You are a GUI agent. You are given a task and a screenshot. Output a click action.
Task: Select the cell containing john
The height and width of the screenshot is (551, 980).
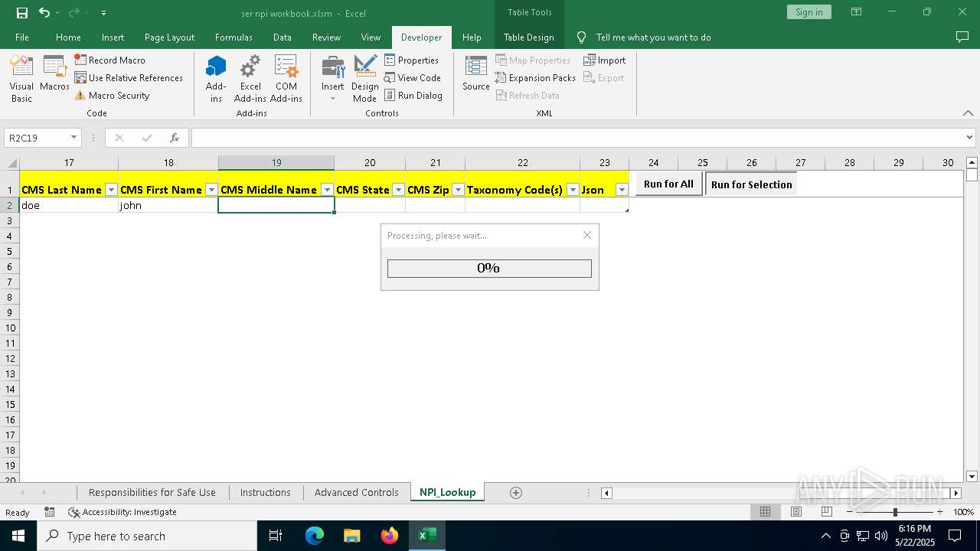click(168, 205)
